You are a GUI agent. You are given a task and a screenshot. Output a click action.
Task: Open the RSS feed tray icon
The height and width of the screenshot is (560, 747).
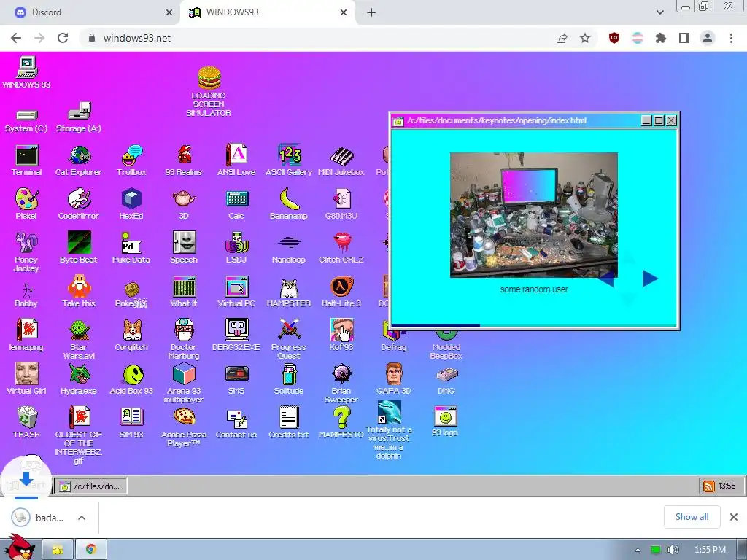709,486
